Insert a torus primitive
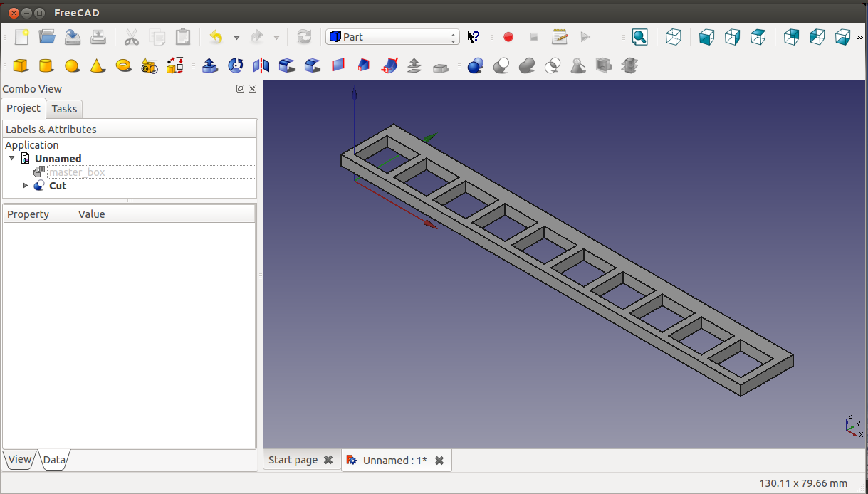Viewport: 868px width, 494px height. pyautogui.click(x=123, y=66)
